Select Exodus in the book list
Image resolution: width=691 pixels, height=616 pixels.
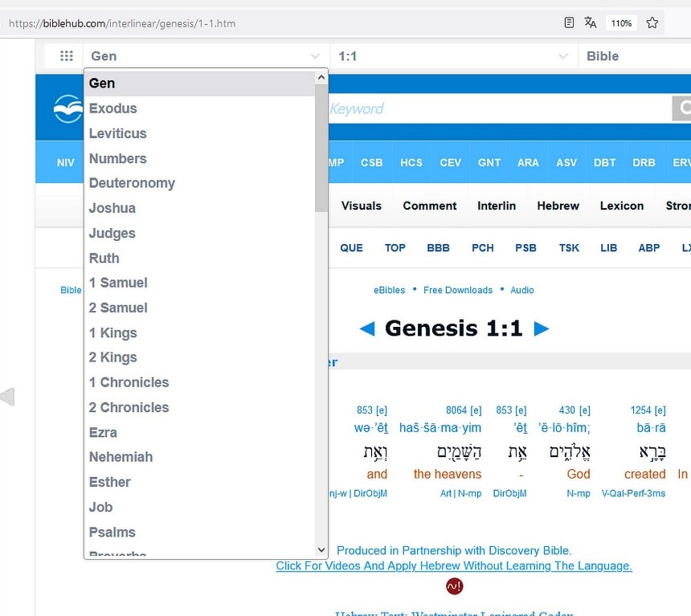(x=199, y=108)
